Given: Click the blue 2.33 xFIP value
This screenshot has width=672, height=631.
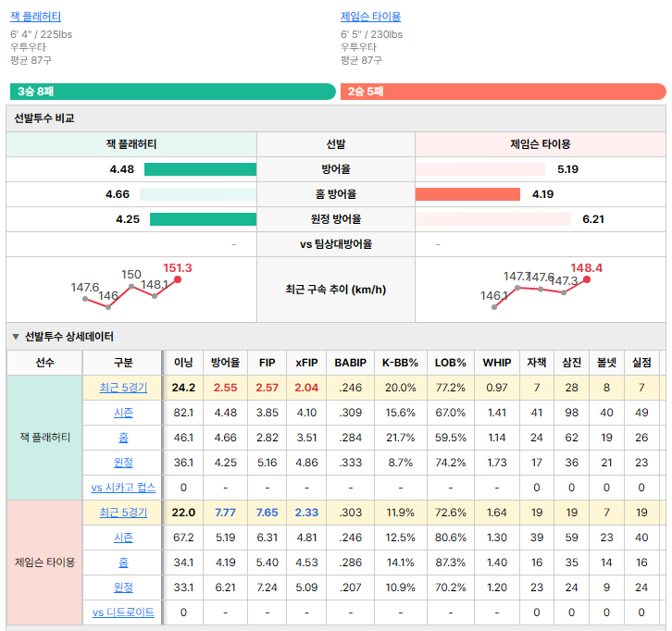Looking at the screenshot, I should click(x=306, y=513).
